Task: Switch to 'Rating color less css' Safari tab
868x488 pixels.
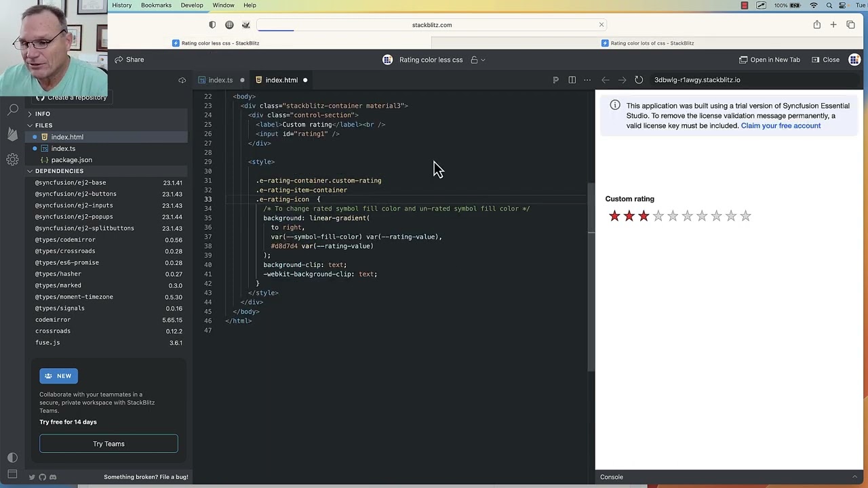Action: (x=216, y=43)
